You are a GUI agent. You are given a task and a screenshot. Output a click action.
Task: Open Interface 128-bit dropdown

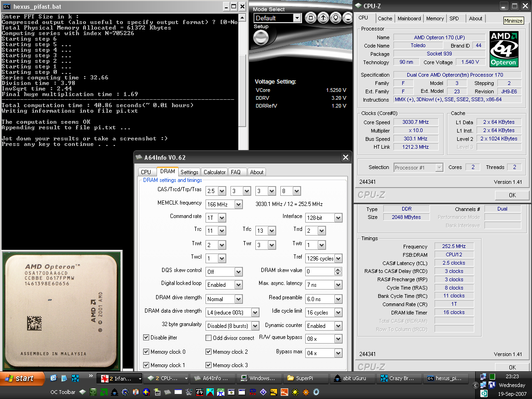tap(324, 218)
